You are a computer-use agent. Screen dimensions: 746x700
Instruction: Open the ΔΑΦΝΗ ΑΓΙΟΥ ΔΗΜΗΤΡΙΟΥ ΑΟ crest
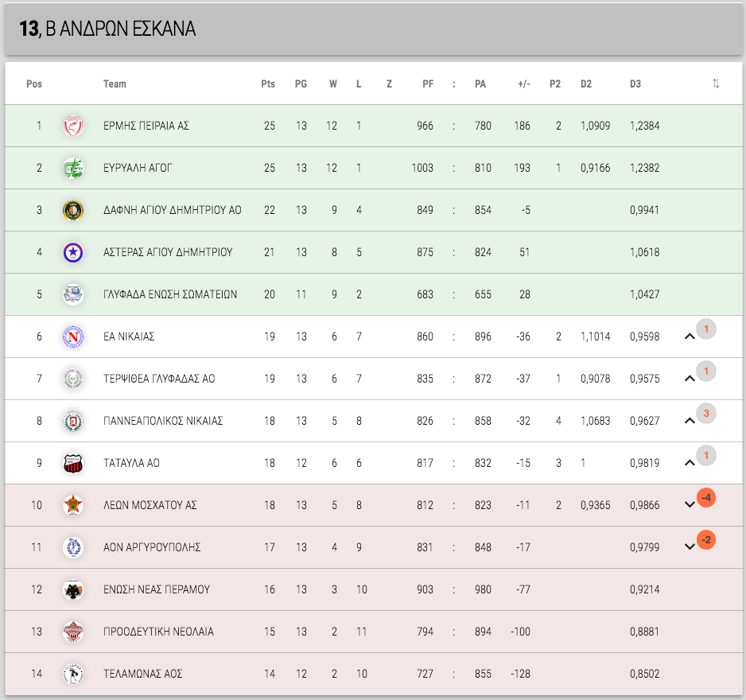pos(73,210)
